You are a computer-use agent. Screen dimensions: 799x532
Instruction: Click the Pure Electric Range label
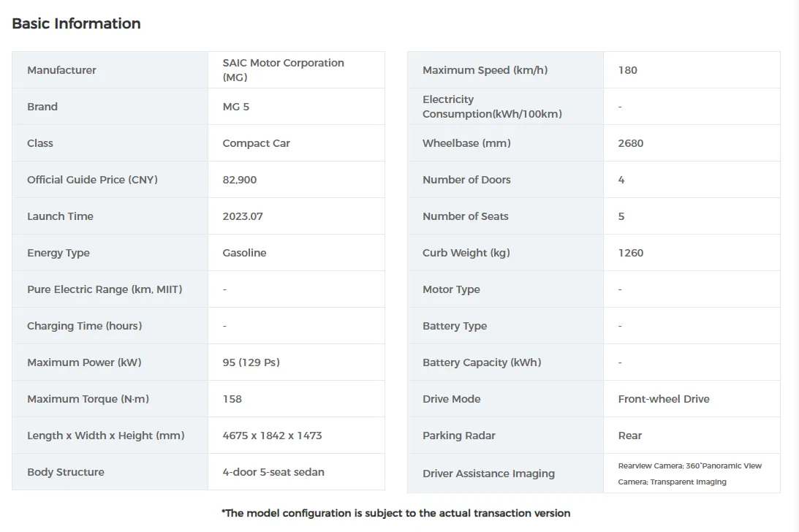point(105,289)
